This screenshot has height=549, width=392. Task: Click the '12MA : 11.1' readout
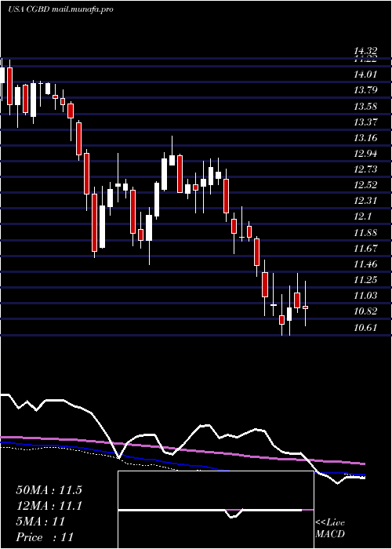point(49,506)
